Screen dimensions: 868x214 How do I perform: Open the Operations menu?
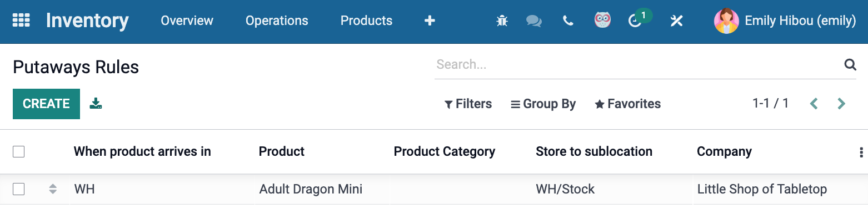pyautogui.click(x=277, y=21)
